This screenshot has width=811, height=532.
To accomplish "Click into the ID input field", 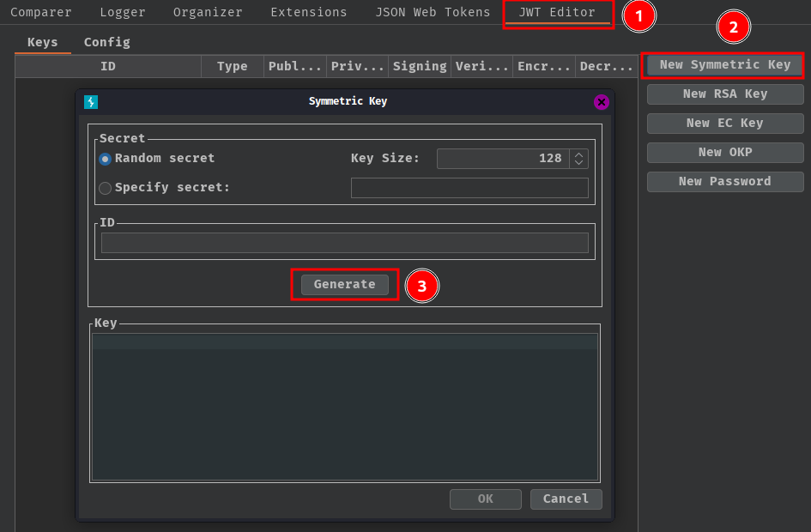I will 344,243.
